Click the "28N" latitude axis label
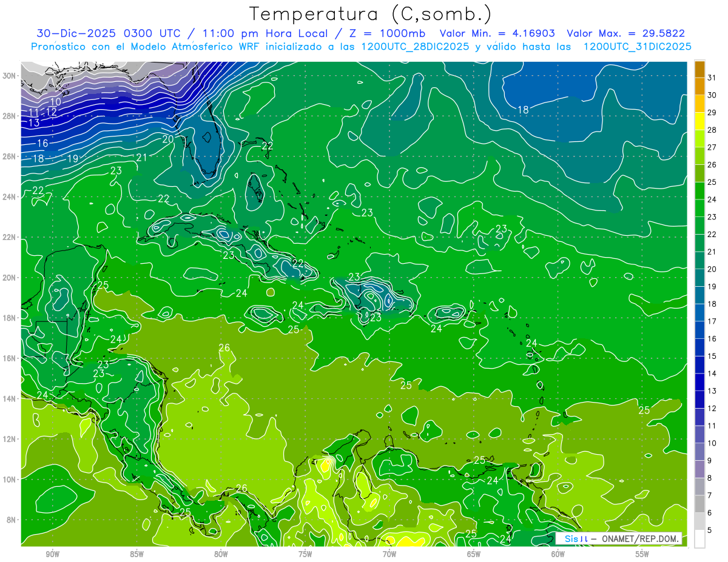Viewport: 728px width, 562px height. pyautogui.click(x=9, y=116)
